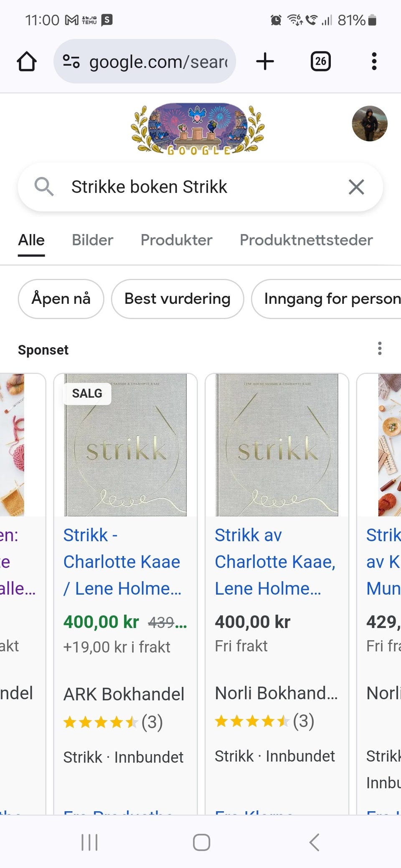Switch to the Bilder tab
Viewport: 401px width, 868px height.
coord(92,240)
